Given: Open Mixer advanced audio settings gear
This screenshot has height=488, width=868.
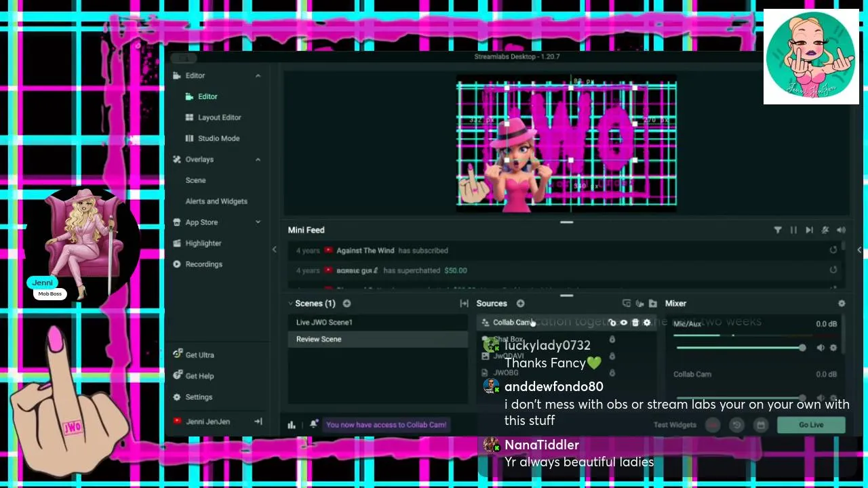Looking at the screenshot, I should coord(842,304).
